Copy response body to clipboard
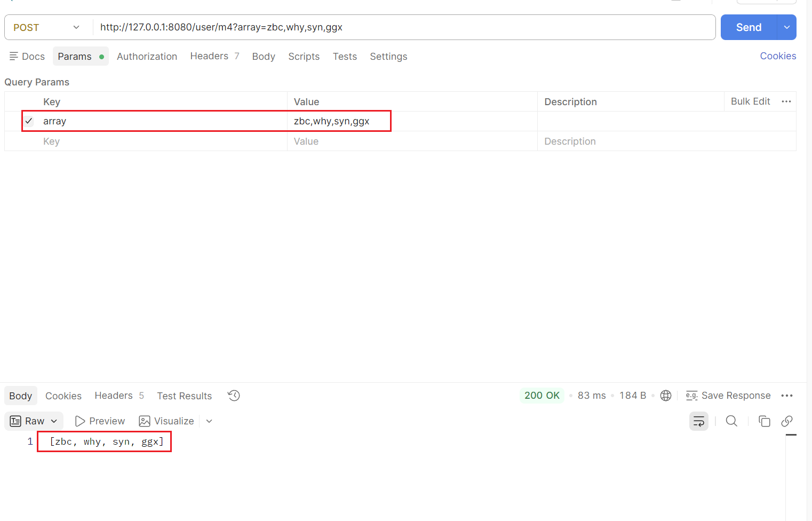The height and width of the screenshot is (521, 812). [x=765, y=421]
